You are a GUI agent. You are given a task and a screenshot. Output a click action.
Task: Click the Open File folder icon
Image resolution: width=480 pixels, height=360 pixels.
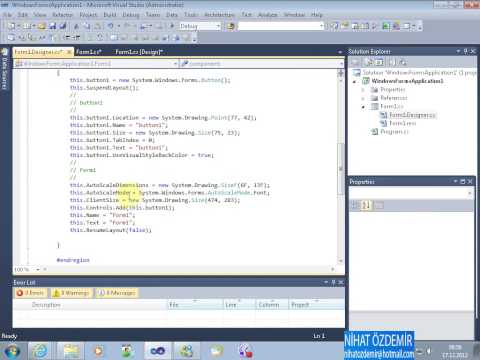click(42, 26)
